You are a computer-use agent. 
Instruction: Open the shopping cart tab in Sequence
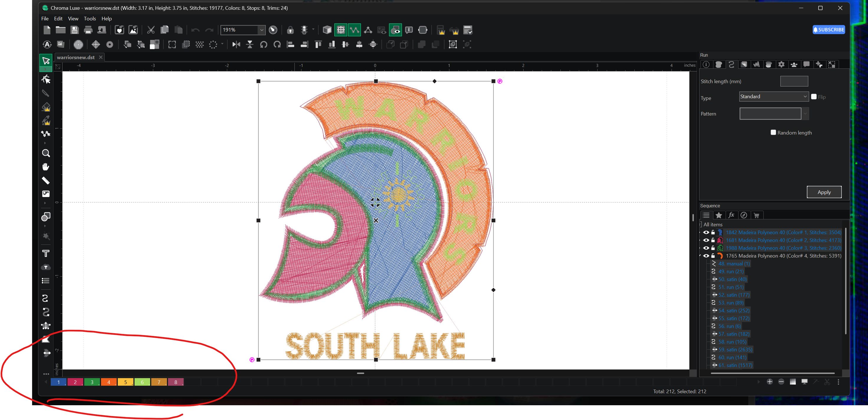pos(756,215)
